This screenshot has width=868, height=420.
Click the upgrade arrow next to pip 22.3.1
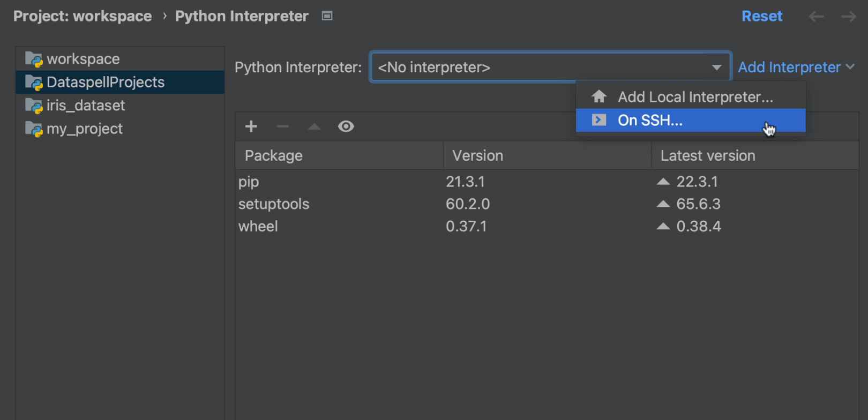click(663, 182)
